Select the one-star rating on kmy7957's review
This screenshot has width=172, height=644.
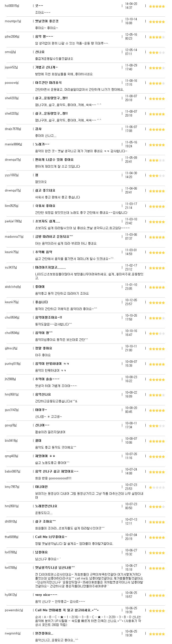(x=157, y=487)
